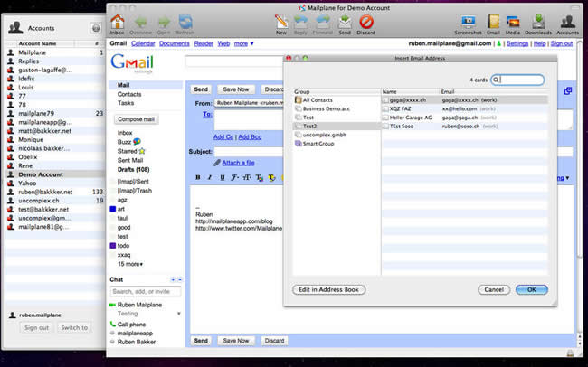Select mailplane79 in Accounts list
588x367 pixels.
point(55,113)
